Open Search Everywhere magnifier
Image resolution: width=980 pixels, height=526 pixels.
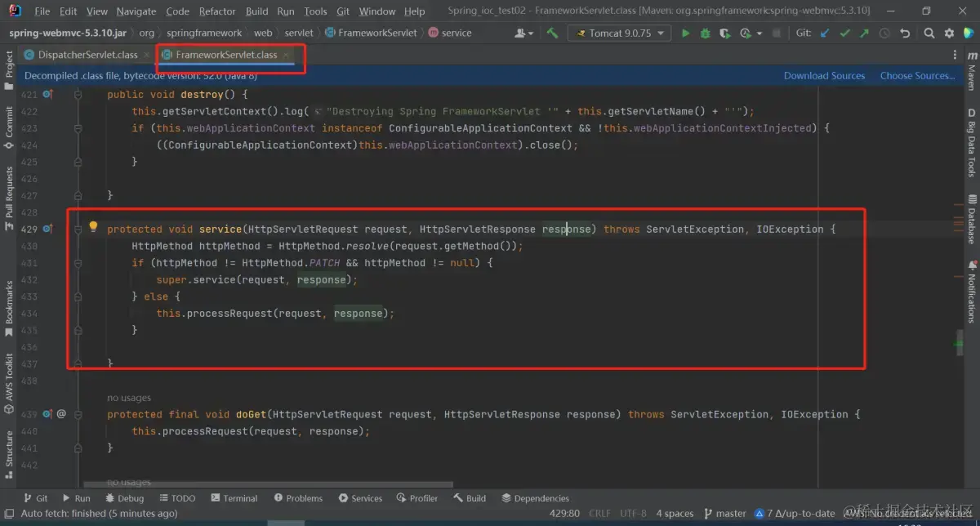pyautogui.click(x=929, y=33)
